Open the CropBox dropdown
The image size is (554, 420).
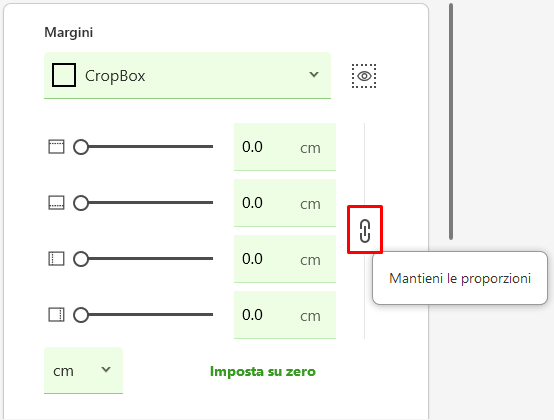point(187,76)
